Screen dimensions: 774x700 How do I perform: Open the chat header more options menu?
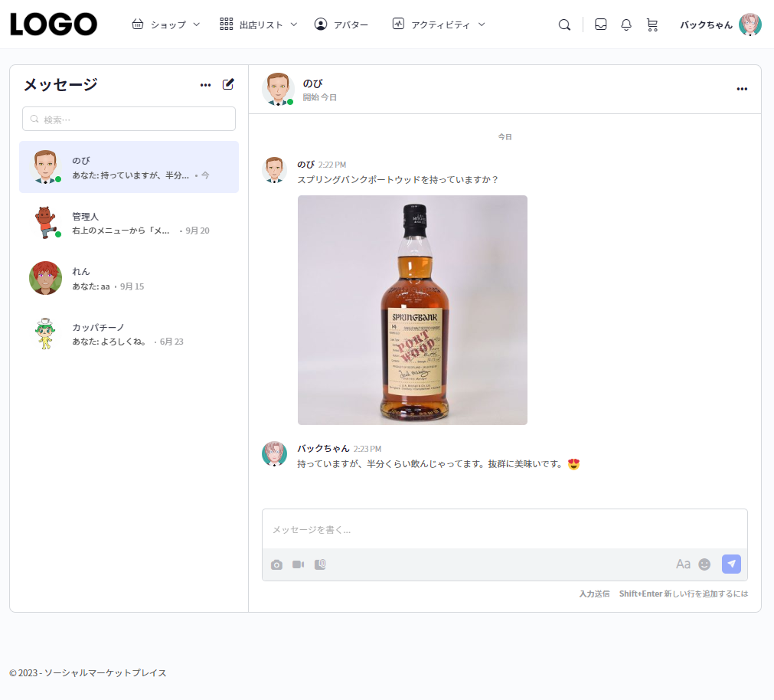(741, 89)
